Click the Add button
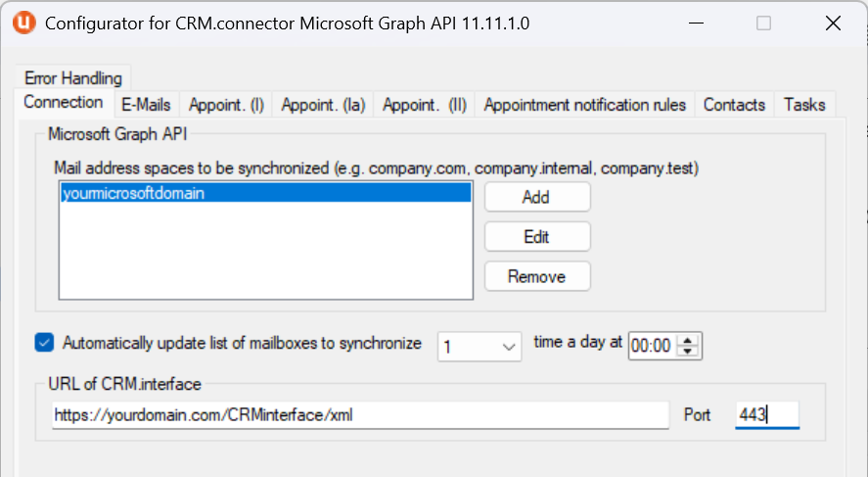The height and width of the screenshot is (477, 868). [536, 197]
